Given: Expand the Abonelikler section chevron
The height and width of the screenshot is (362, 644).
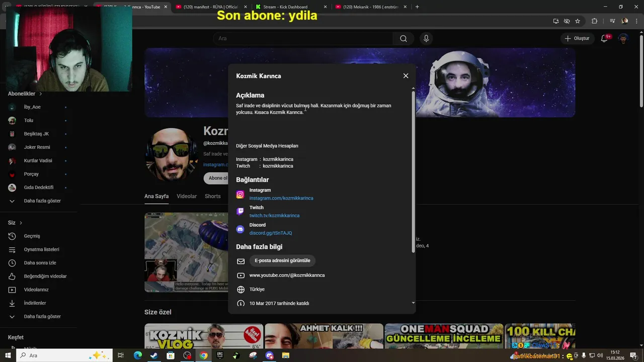Looking at the screenshot, I should 40,94.
